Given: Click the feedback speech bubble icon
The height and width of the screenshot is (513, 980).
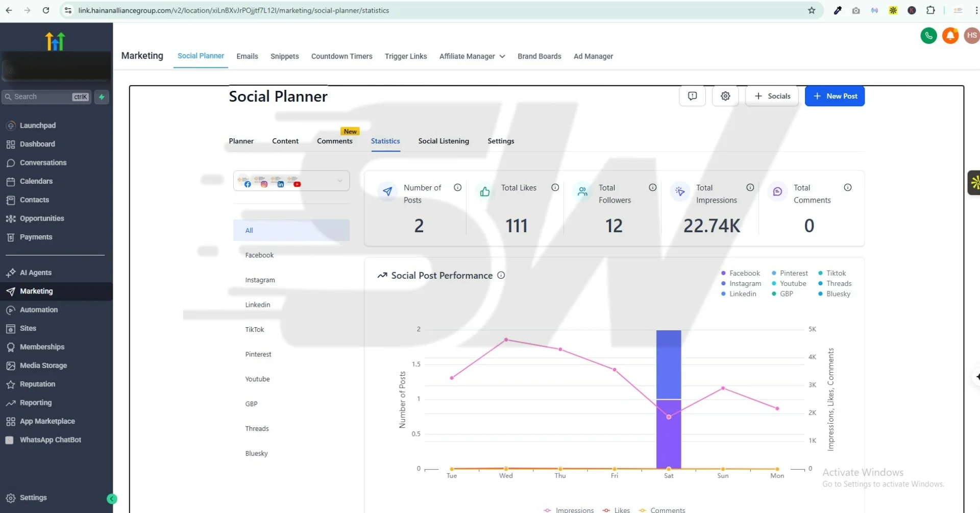Looking at the screenshot, I should point(692,96).
